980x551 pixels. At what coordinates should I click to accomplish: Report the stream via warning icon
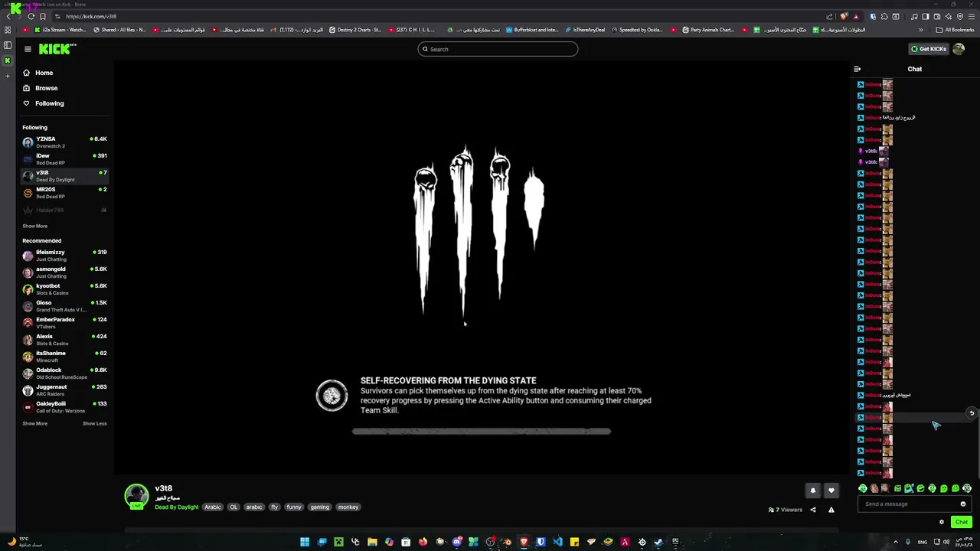[x=831, y=510]
